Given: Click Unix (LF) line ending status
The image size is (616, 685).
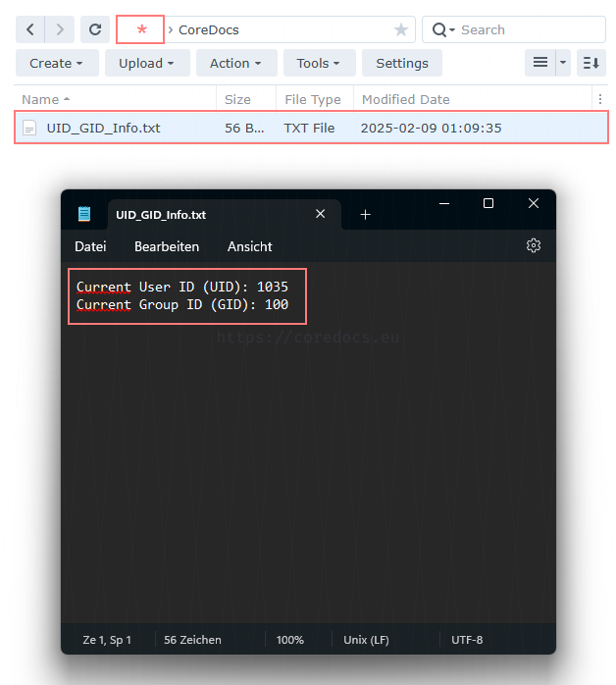Looking at the screenshot, I should tap(366, 640).
